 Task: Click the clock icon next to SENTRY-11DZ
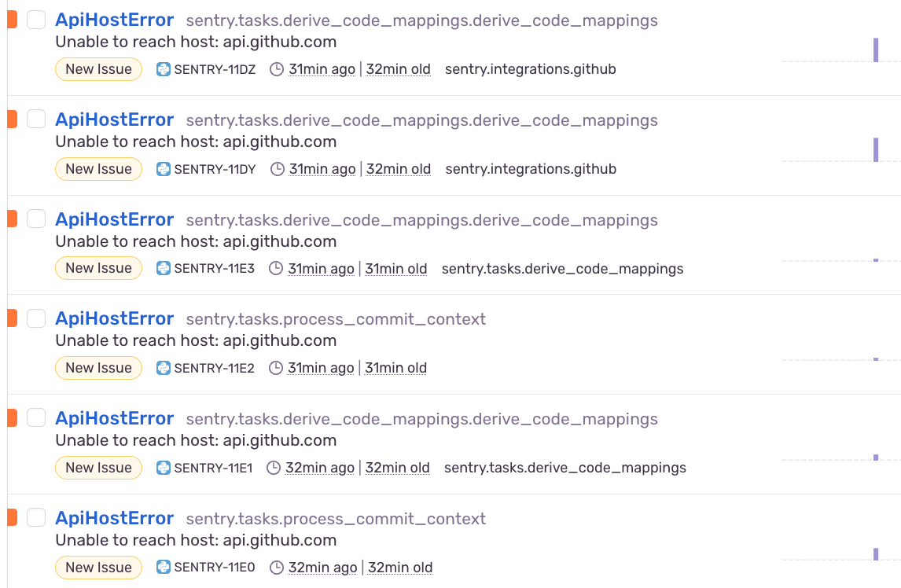tap(276, 69)
